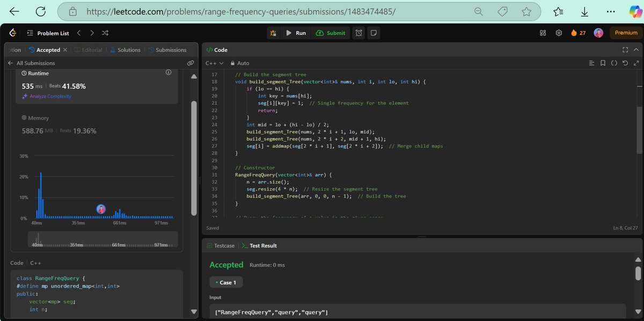Copy submission link chain icon
The image size is (644, 321).
tap(191, 63)
